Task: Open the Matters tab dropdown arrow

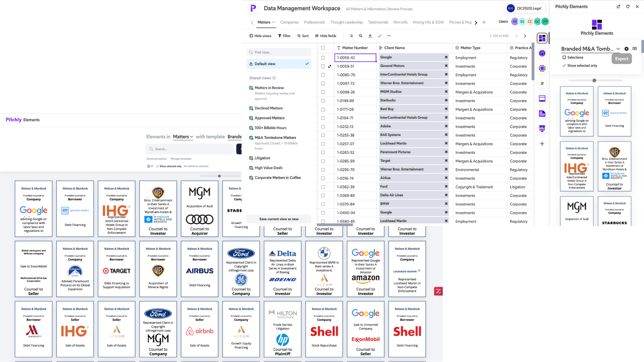Action: (274, 23)
